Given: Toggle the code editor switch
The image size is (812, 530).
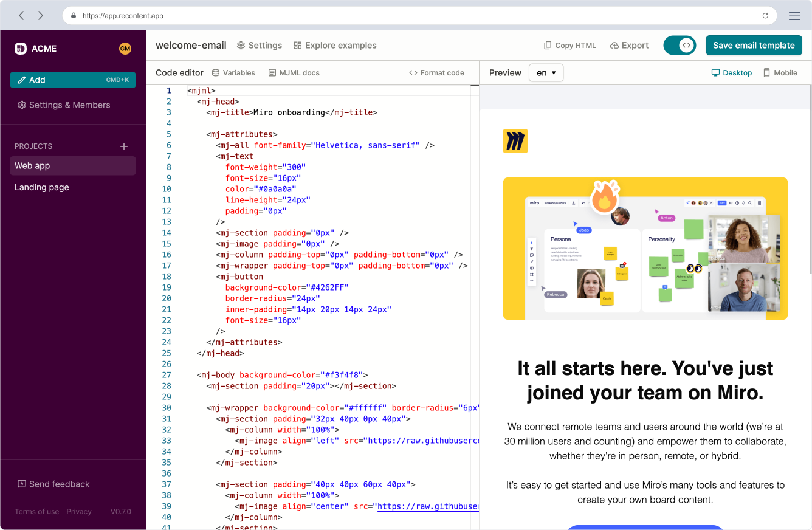Looking at the screenshot, I should [680, 46].
